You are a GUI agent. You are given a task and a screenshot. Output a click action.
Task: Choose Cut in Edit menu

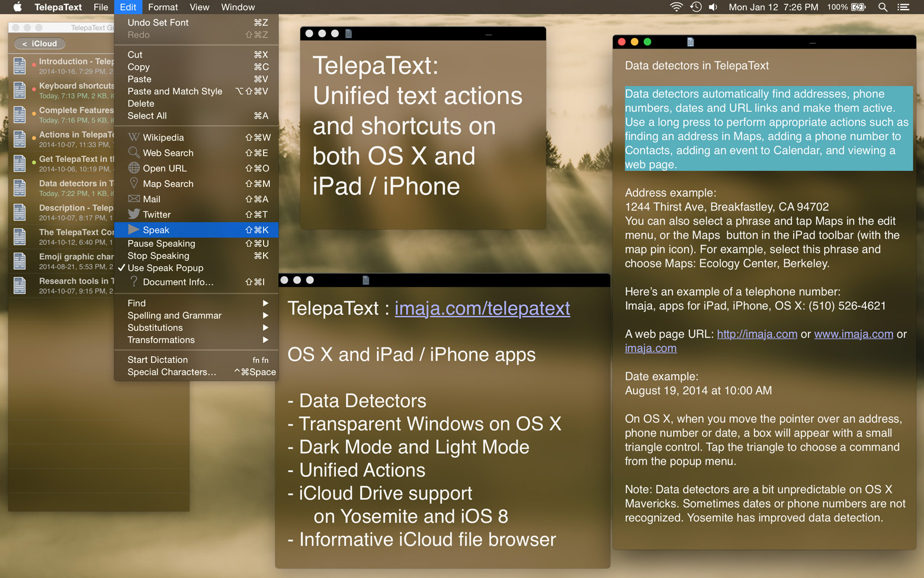(x=196, y=55)
